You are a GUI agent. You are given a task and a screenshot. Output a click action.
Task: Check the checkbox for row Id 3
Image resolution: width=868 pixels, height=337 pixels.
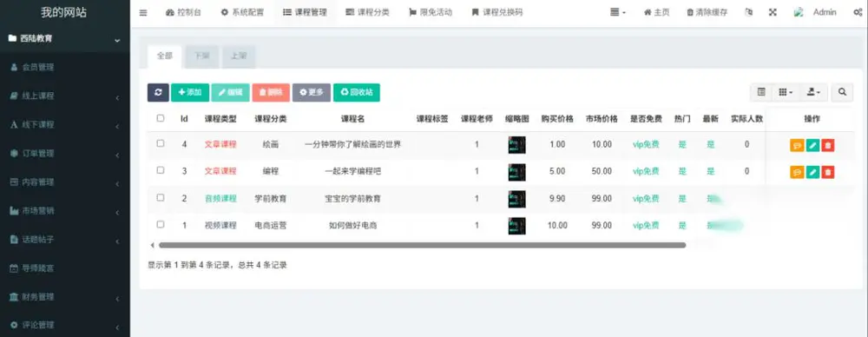pos(161,171)
